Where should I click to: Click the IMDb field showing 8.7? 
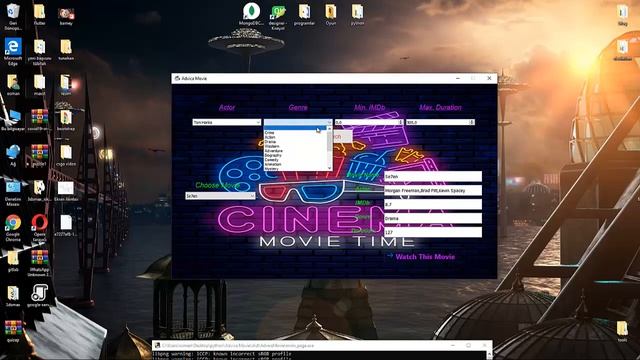433,204
